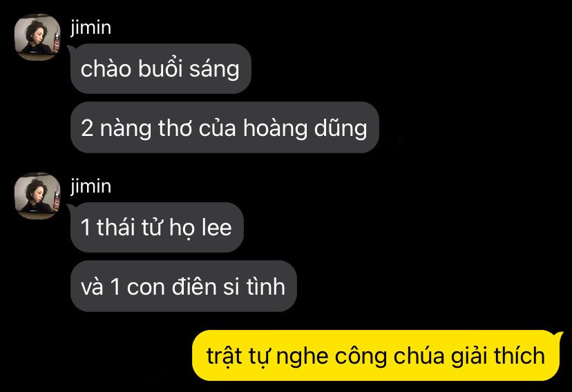
Task: Click the words 'giải thích' in the yellow bubble
Action: (498, 355)
